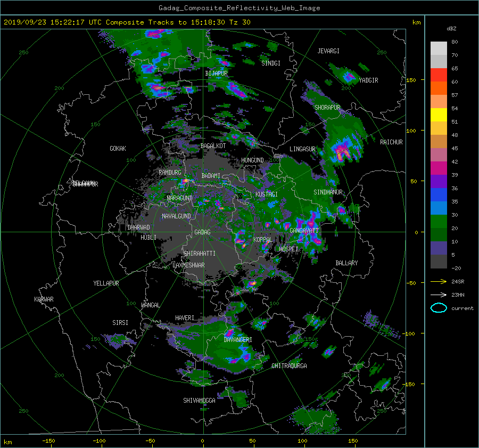Click the YADGIR city label
479x448 pixels.
[368, 80]
